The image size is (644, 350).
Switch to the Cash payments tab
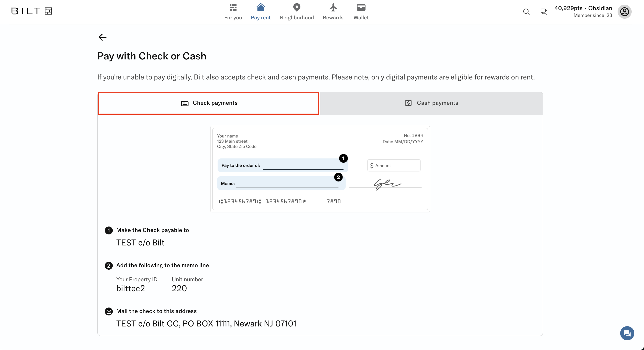point(431,103)
